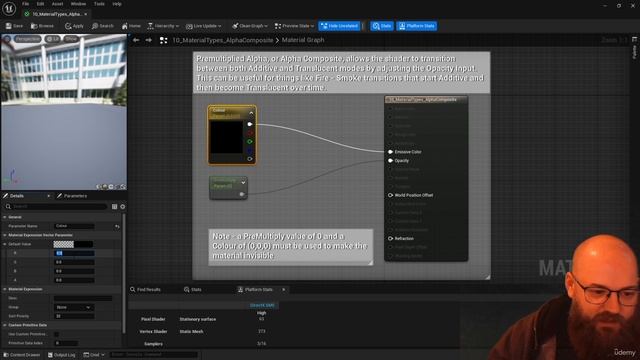Open the Output Log
640x360 pixels.
[61, 355]
